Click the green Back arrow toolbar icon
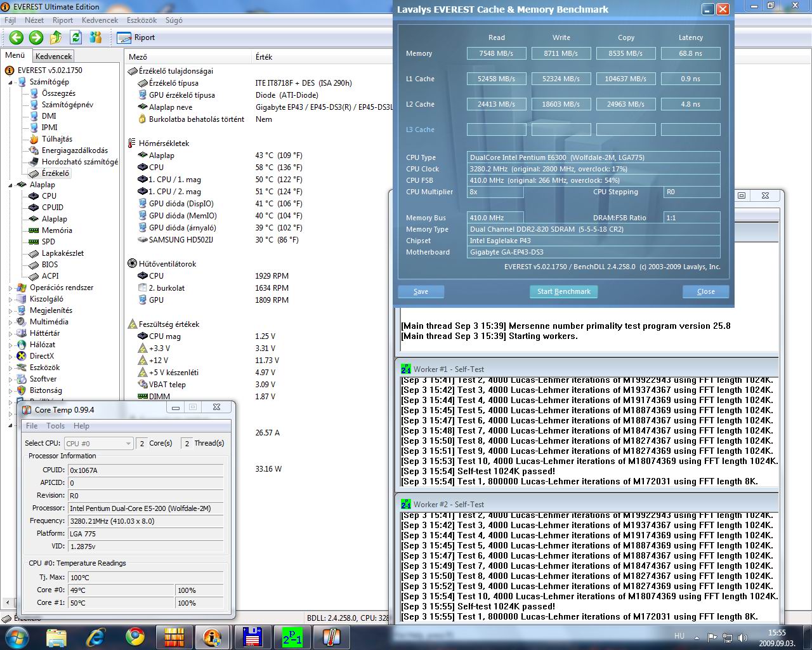The image size is (812, 650). (16, 37)
